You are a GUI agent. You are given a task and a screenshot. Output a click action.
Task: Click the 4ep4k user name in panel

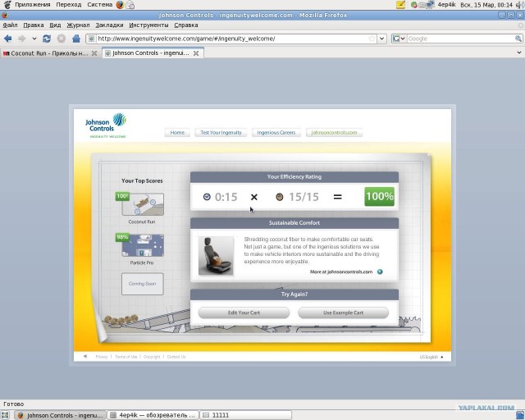446,5
